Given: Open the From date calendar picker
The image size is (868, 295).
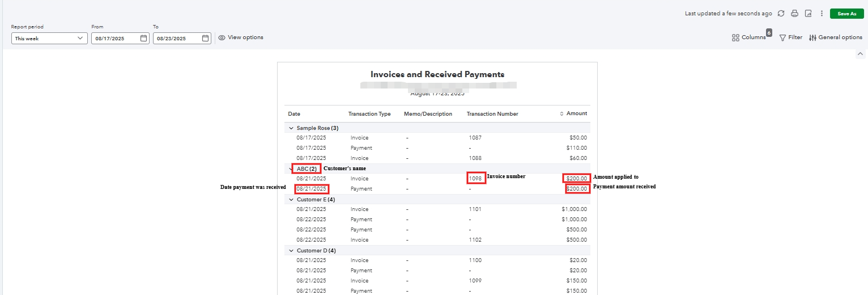Looking at the screenshot, I should pyautogui.click(x=144, y=39).
